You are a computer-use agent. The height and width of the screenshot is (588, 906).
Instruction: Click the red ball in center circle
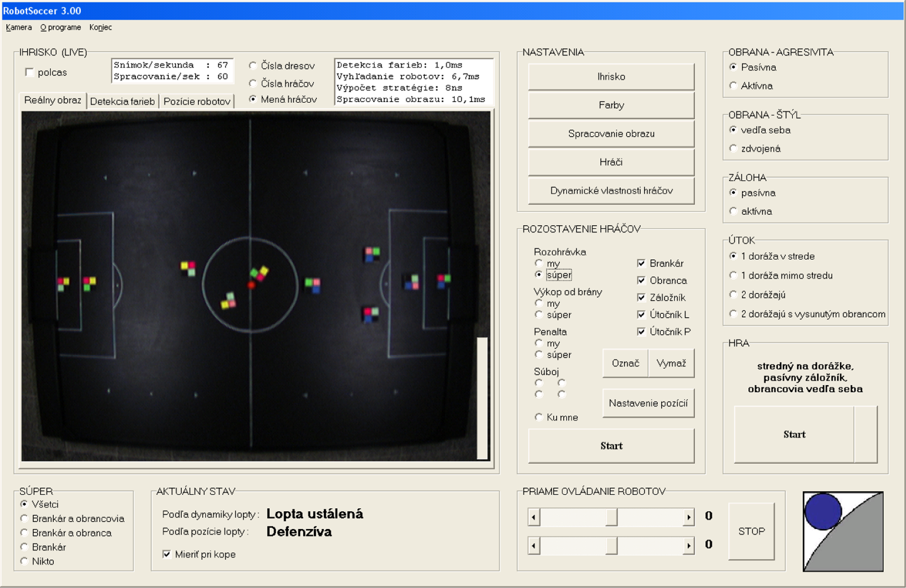point(251,285)
